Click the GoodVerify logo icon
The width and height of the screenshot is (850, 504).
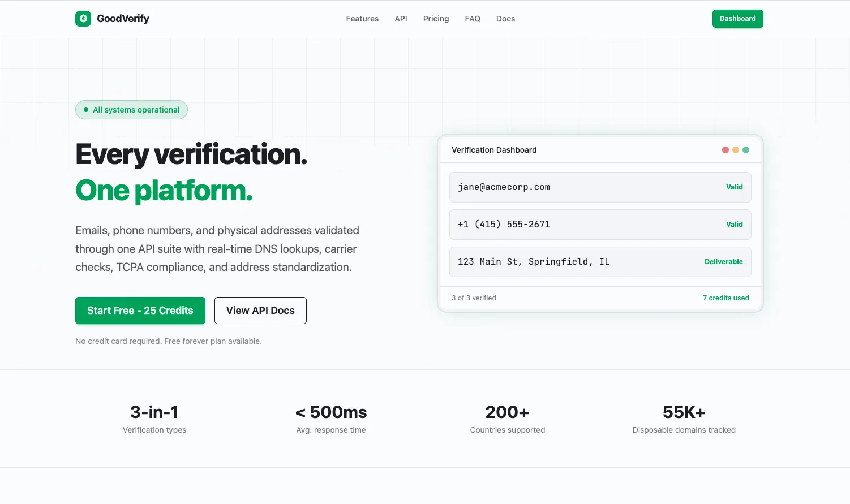83,18
